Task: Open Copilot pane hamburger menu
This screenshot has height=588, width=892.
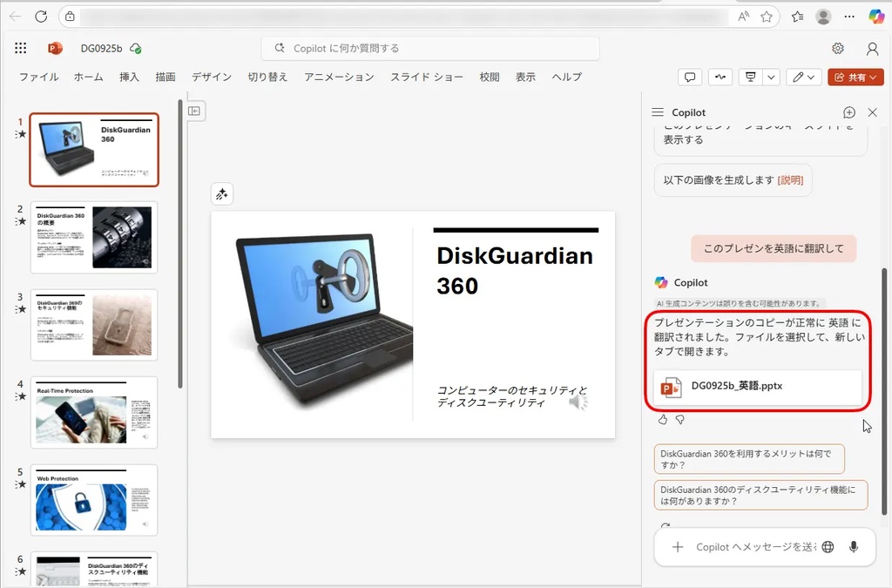Action: point(658,112)
